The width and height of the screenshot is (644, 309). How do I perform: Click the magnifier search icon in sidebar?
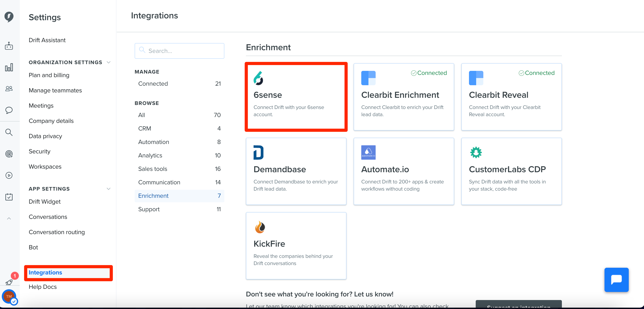pos(9,132)
